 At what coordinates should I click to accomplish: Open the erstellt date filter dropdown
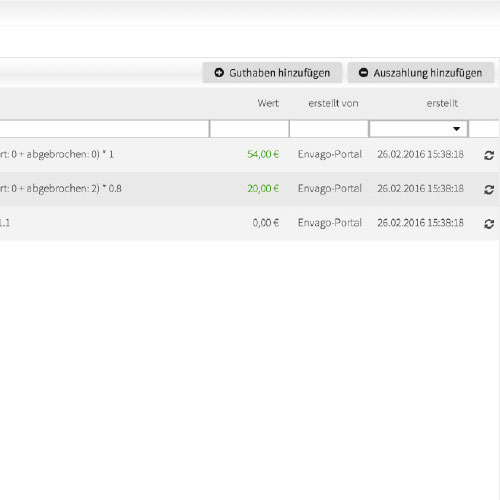418,129
